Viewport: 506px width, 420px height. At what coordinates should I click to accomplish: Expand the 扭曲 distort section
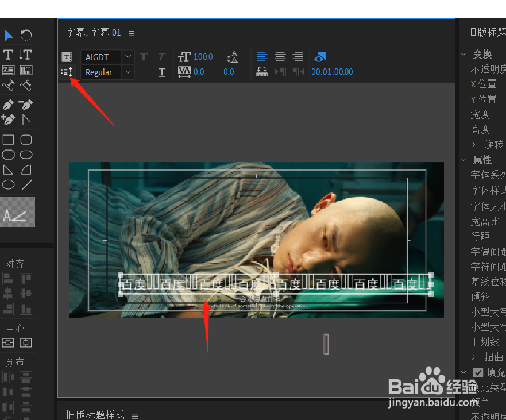473,357
